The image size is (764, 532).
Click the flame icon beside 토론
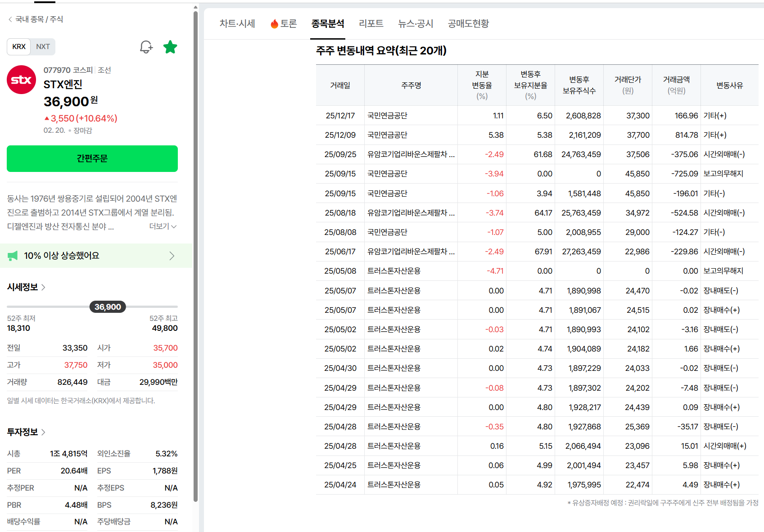[x=274, y=24]
